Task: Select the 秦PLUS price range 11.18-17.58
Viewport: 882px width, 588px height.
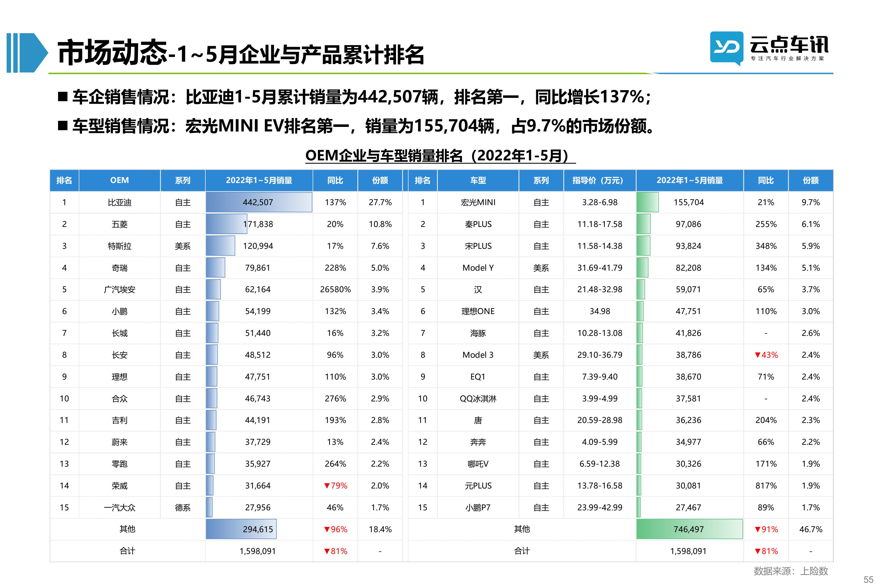Action: coord(599,224)
